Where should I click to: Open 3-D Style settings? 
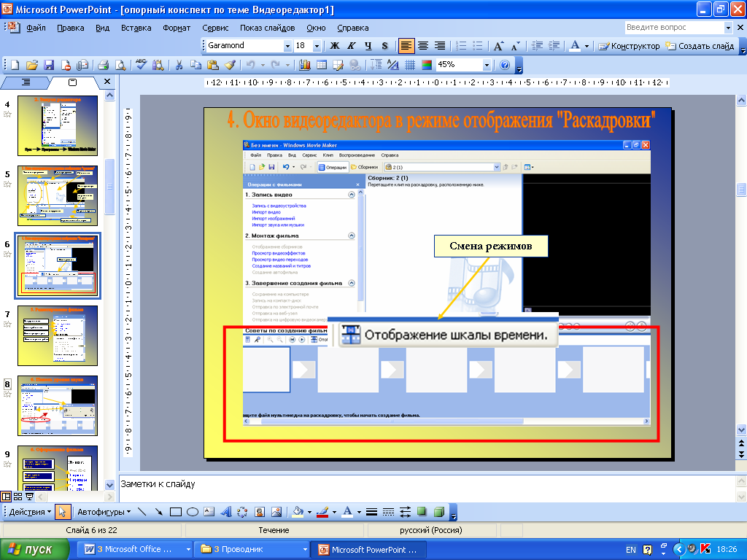(439, 512)
